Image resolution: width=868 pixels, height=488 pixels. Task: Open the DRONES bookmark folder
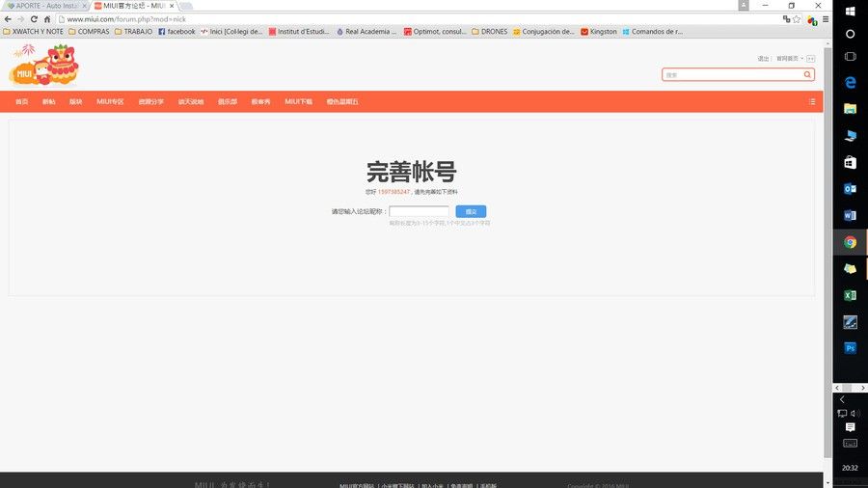pos(489,32)
